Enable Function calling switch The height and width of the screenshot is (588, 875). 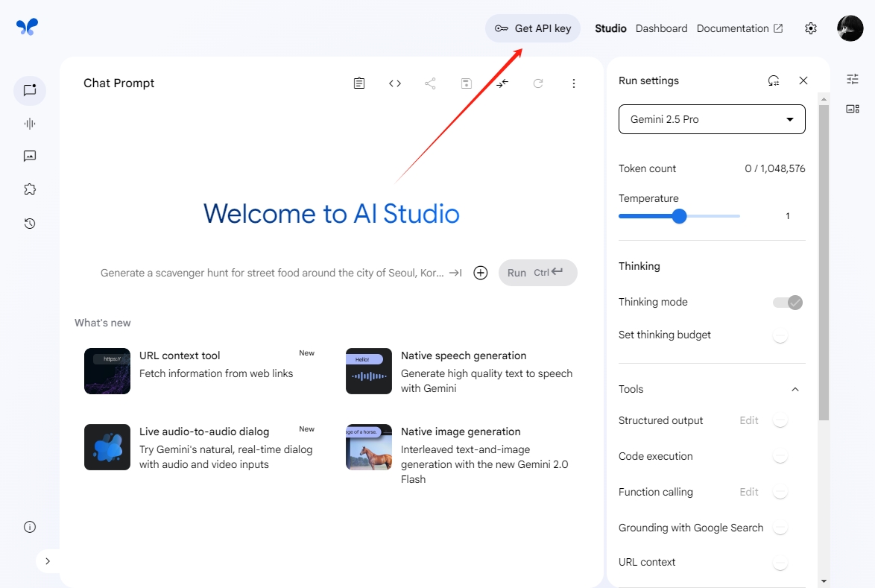point(780,492)
